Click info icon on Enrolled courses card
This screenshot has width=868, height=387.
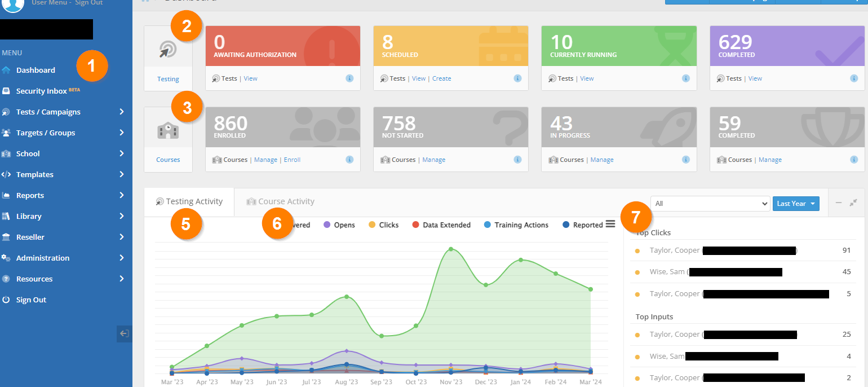pos(349,160)
